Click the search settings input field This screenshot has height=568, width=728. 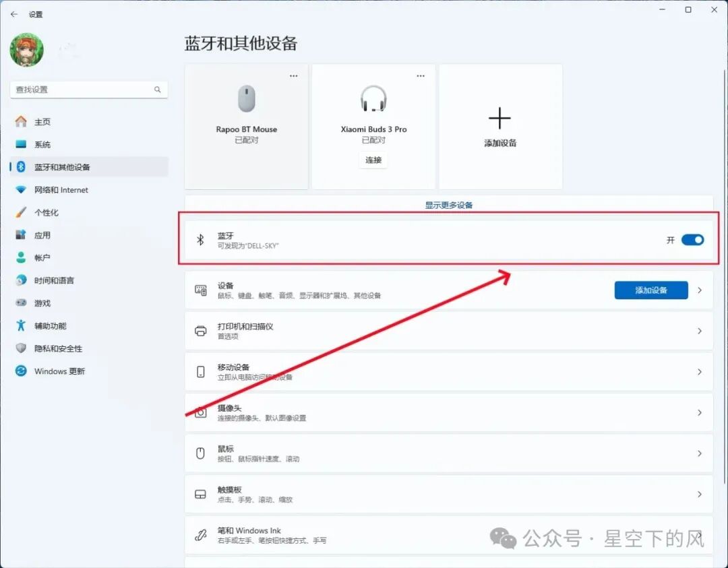(x=89, y=90)
